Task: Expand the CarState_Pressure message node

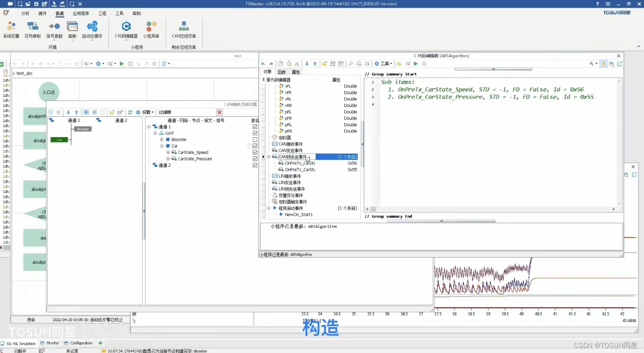Action: pyautogui.click(x=168, y=159)
